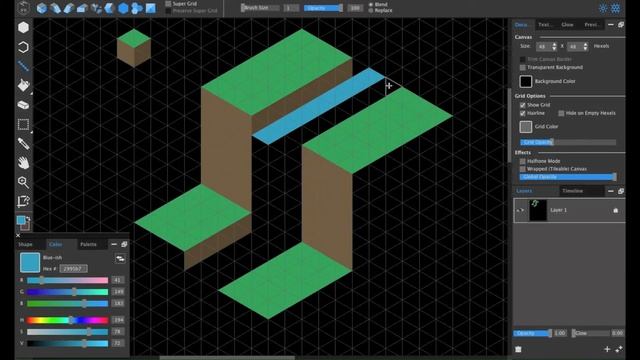
Task: Choose the blue hexagon grid mode icon
Action: point(123,8)
